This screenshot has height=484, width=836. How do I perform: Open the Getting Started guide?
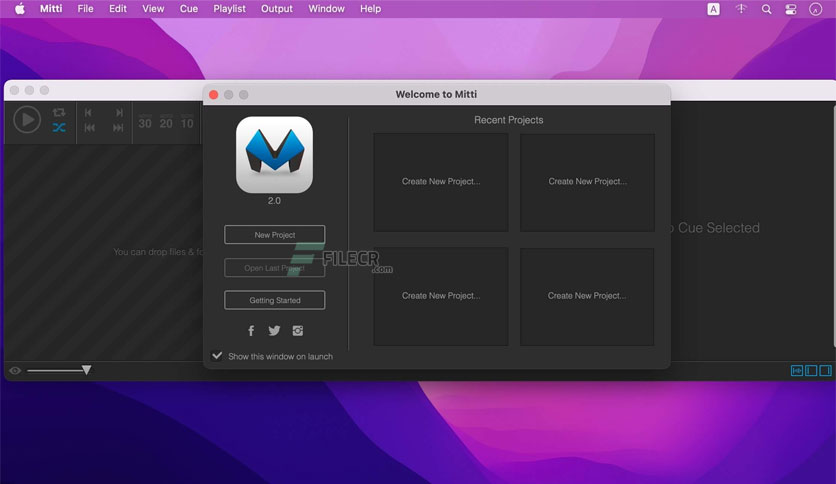(275, 300)
